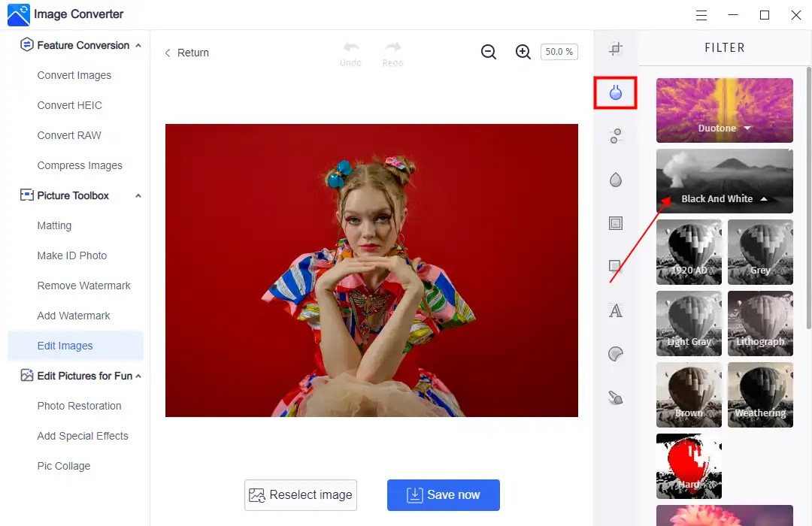Zoom out of the image
The width and height of the screenshot is (812, 526).
pyautogui.click(x=489, y=52)
